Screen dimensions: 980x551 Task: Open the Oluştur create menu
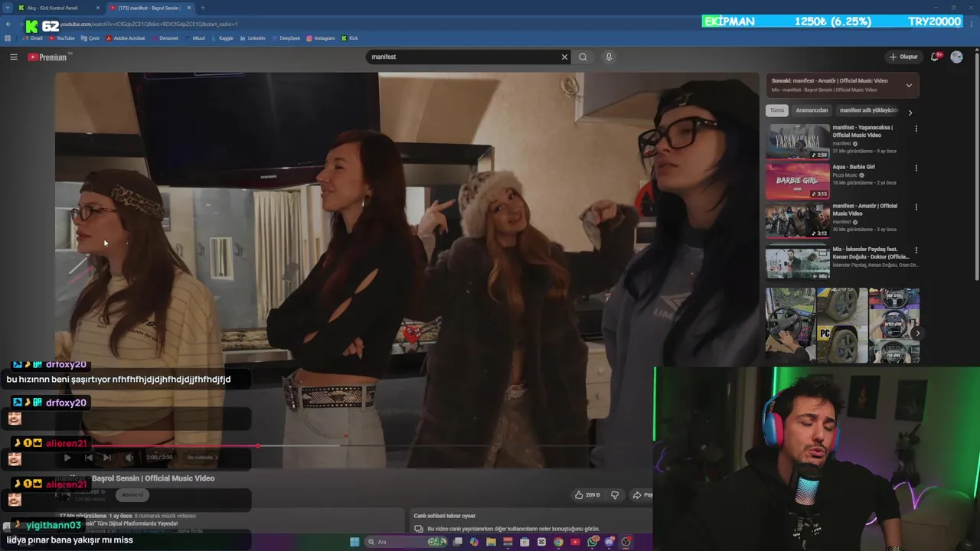(x=903, y=57)
